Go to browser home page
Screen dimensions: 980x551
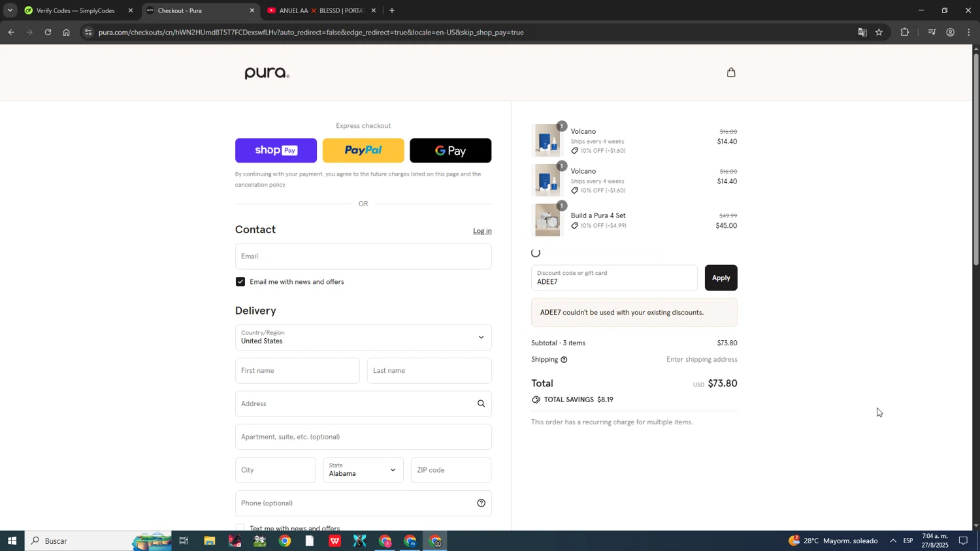66,32
